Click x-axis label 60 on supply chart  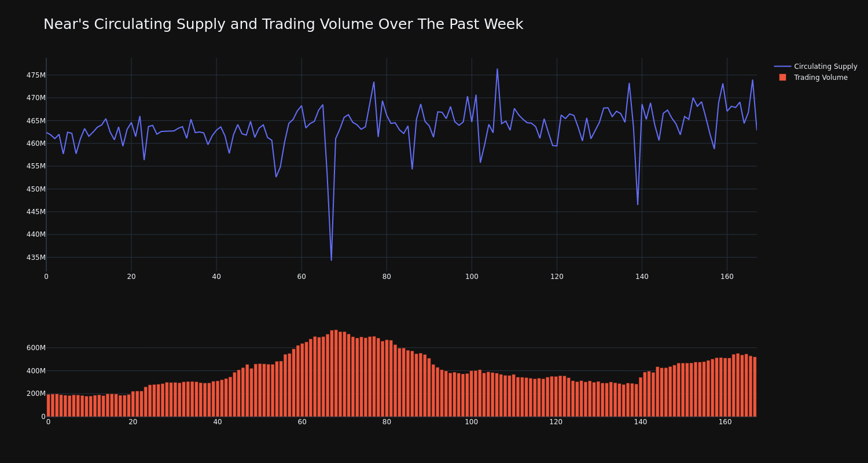(301, 277)
